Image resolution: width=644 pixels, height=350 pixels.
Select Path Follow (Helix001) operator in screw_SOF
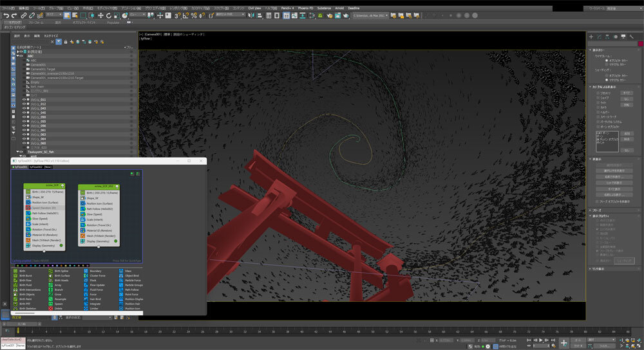pyautogui.click(x=44, y=213)
